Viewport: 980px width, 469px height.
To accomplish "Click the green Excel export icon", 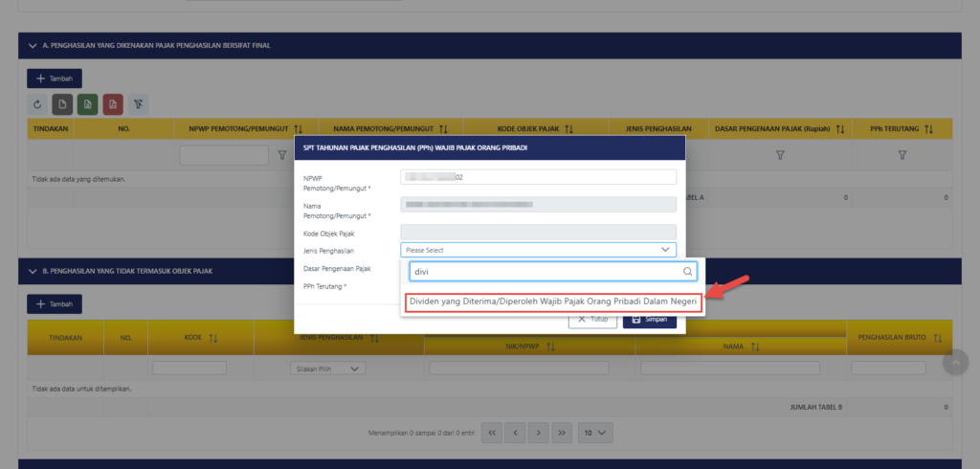I will 87,103.
